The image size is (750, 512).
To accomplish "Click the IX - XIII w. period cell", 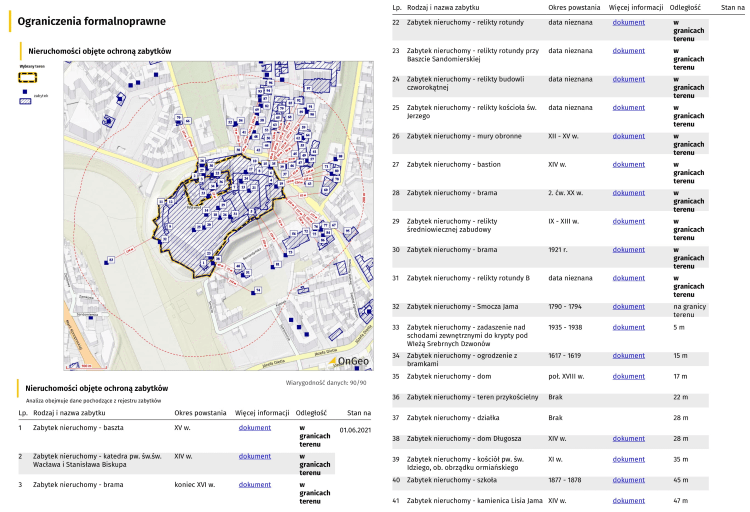I will pyautogui.click(x=563, y=222).
